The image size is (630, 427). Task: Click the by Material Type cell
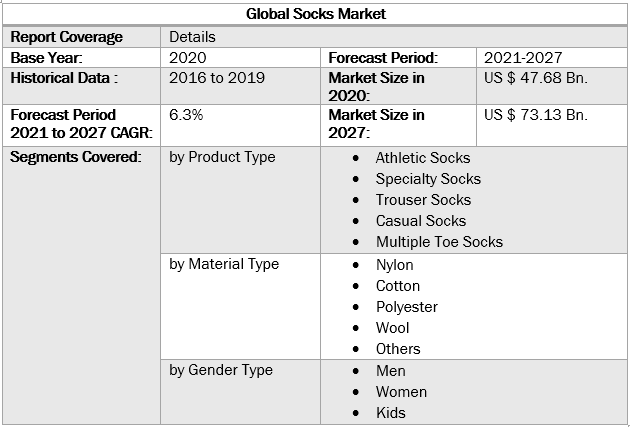224,264
